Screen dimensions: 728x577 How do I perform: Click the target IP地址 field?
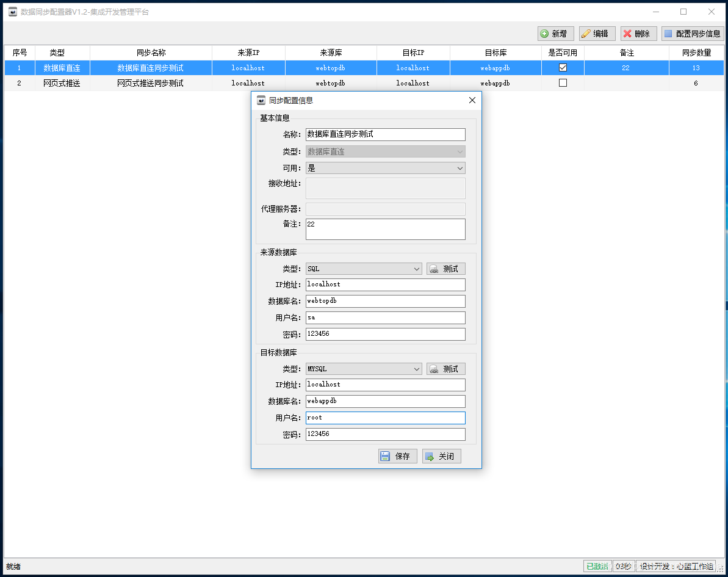point(385,385)
